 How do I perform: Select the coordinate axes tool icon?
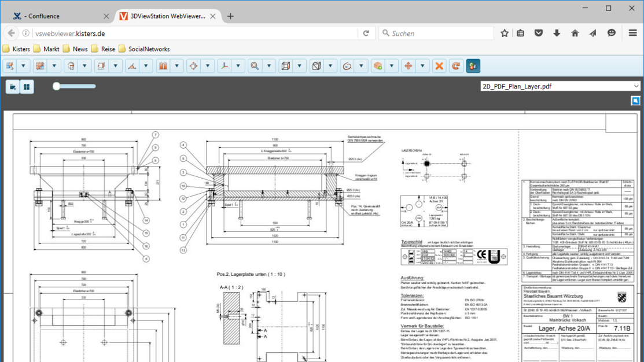pos(225,66)
